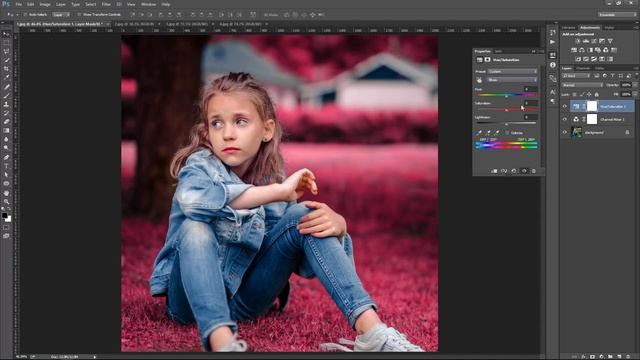Select the Background layer thumbnail
Viewport: 640px width, 360px height.
(x=576, y=132)
